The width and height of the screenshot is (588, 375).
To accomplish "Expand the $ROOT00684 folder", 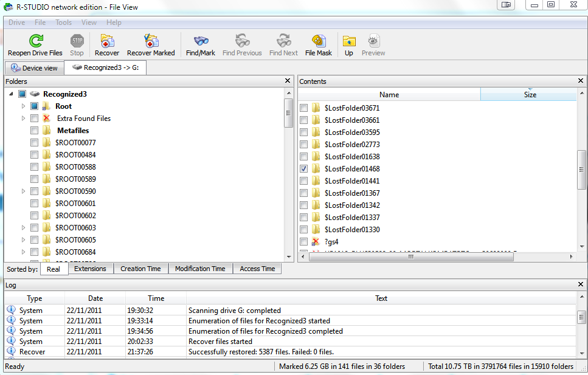I will coord(23,252).
